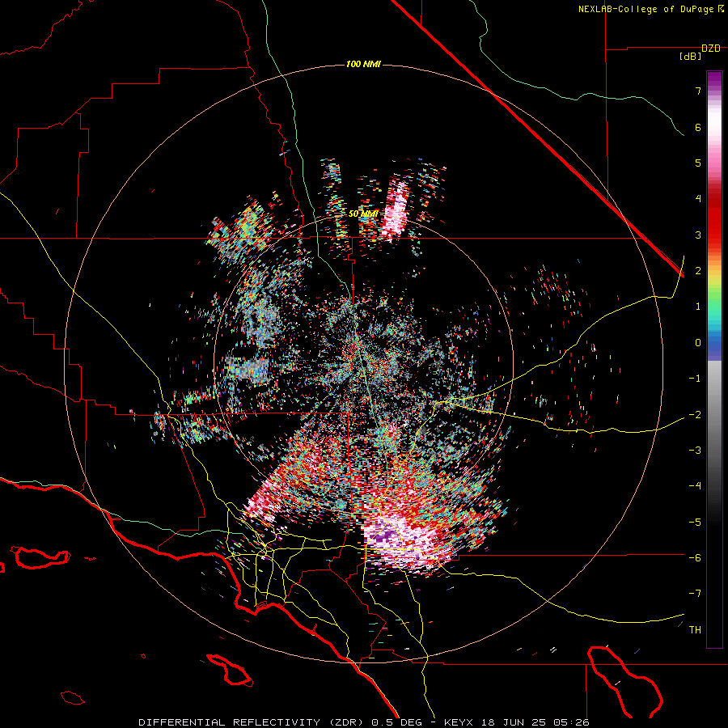Click the Differential Reflectivity caption at bottom
Image resolution: width=728 pixels, height=728 pixels.
363,722
